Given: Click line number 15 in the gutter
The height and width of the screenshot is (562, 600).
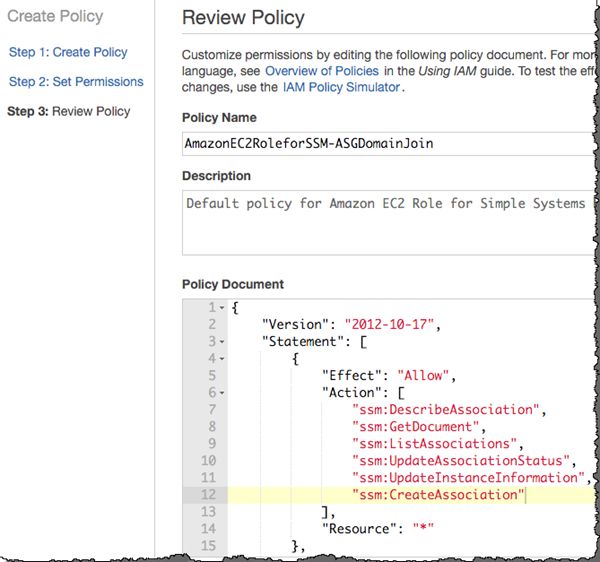Looking at the screenshot, I should tap(209, 546).
